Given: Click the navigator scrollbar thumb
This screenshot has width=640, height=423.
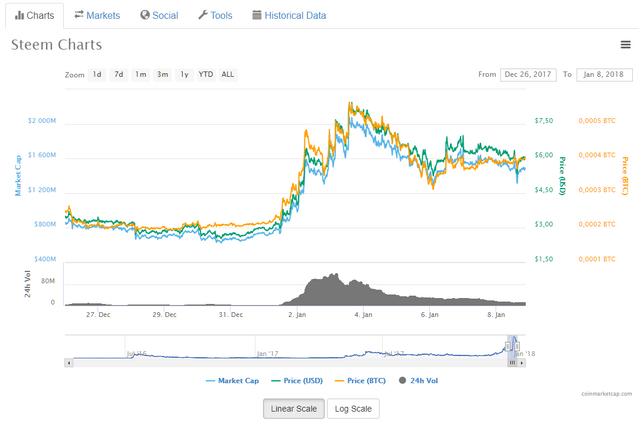Looking at the screenshot, I should (512, 363).
